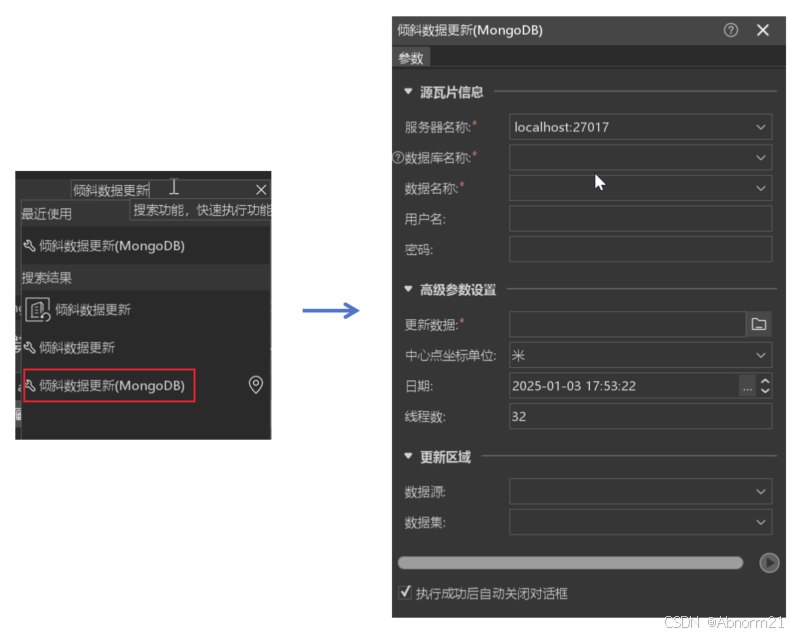Browse for 更新数据 with the folder icon
The width and height of the screenshot is (802, 638).
tap(759, 324)
